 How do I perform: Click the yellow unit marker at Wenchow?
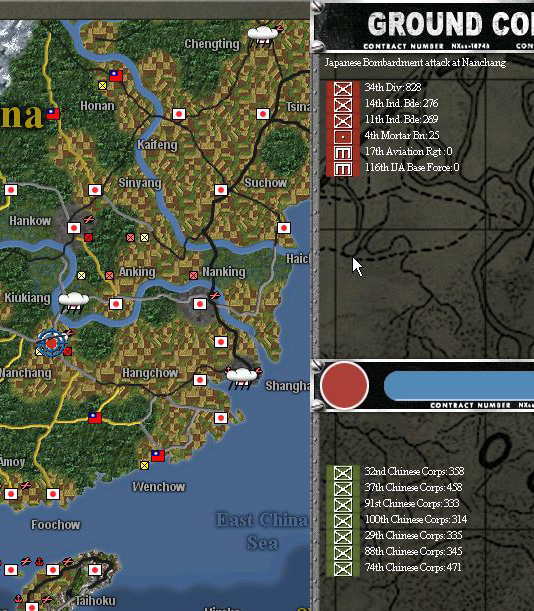145,465
